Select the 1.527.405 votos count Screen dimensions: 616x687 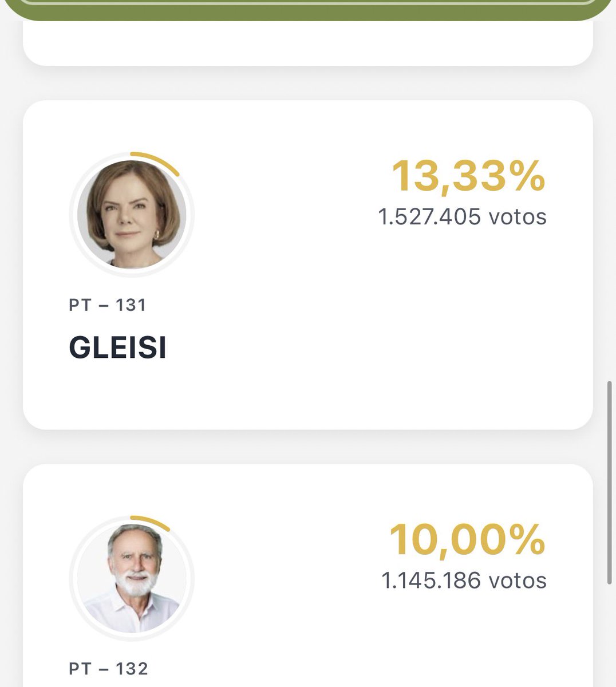(x=462, y=217)
